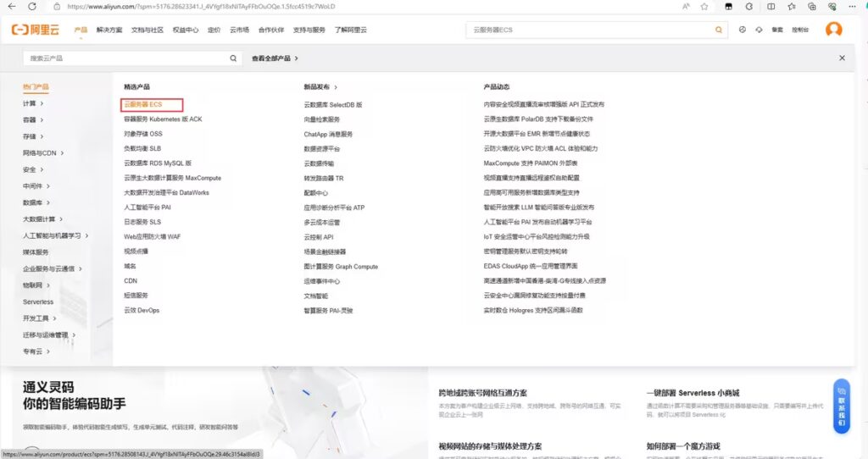Open the 文档与社区 menu
Viewport: 868px width, 459px height.
[x=147, y=30]
